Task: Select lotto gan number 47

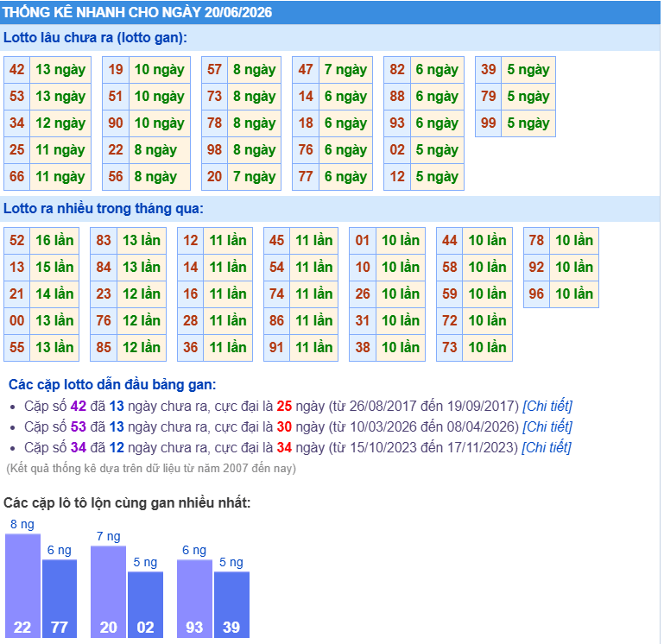Action: (306, 70)
